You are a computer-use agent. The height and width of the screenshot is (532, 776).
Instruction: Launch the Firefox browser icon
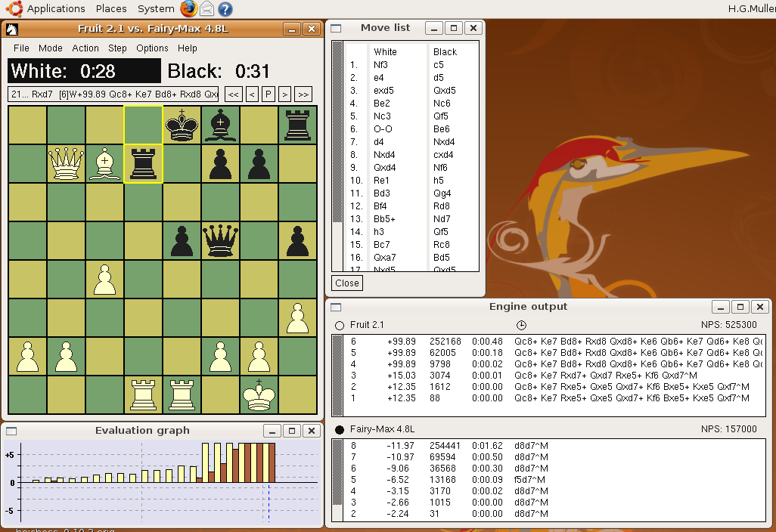(188, 8)
